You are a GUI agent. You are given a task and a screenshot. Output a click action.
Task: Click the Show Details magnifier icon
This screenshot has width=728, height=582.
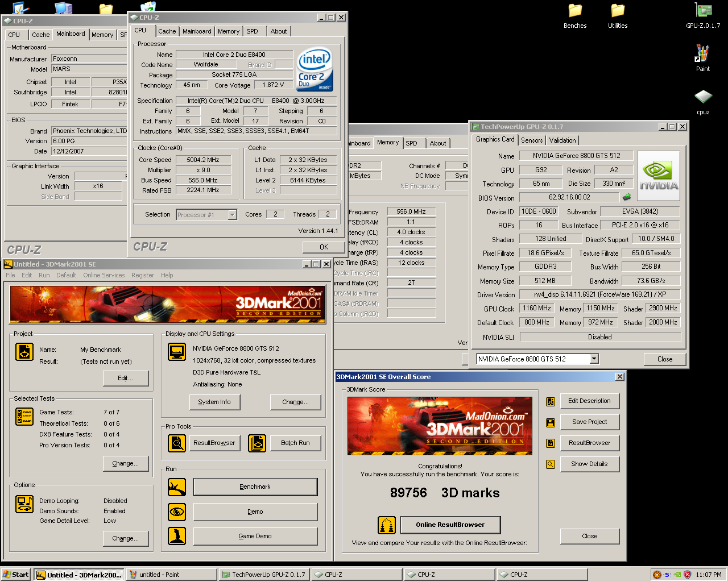tap(551, 464)
